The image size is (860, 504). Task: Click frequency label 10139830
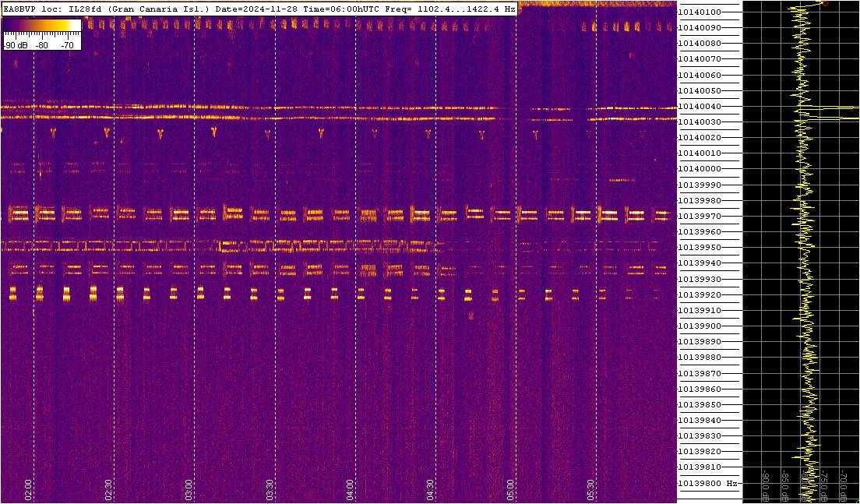tap(700, 436)
